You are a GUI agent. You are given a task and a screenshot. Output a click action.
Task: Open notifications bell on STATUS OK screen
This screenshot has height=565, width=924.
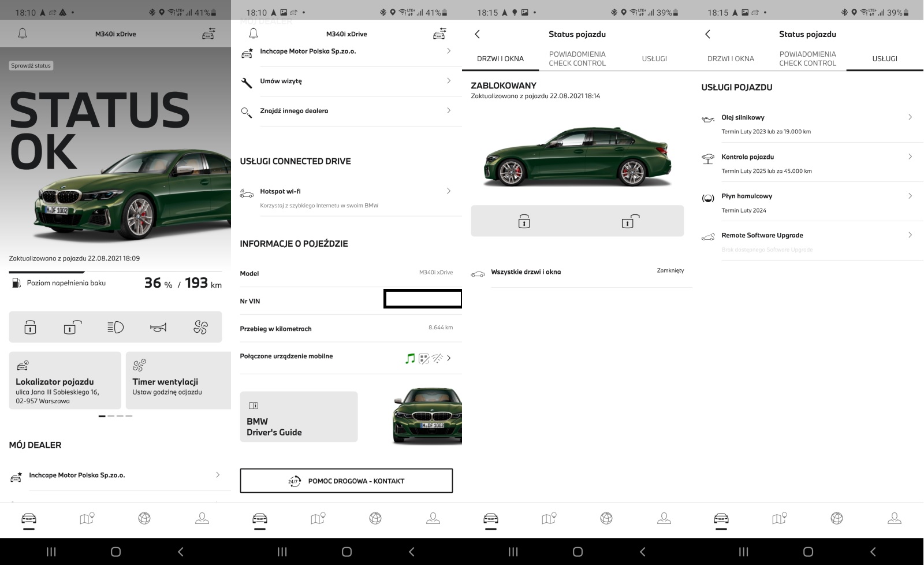23,34
